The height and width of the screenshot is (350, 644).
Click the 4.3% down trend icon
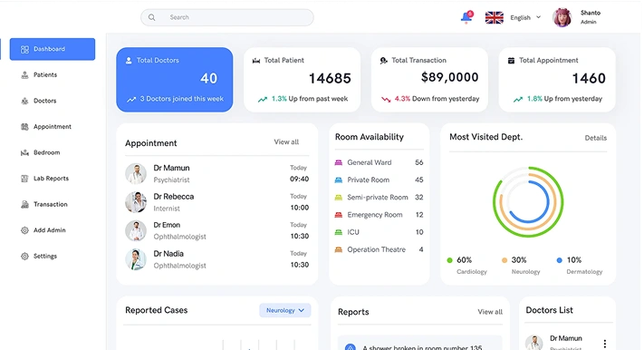pyautogui.click(x=386, y=99)
